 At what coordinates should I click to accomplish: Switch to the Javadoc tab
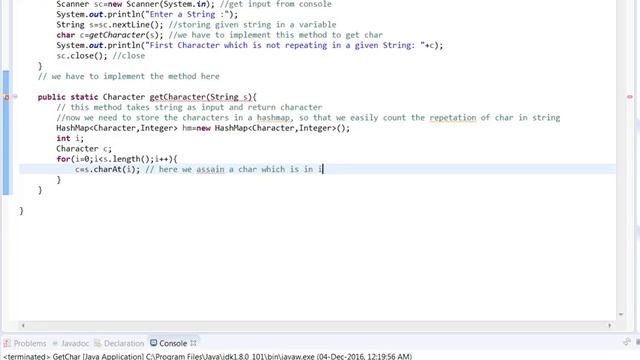tap(70, 343)
